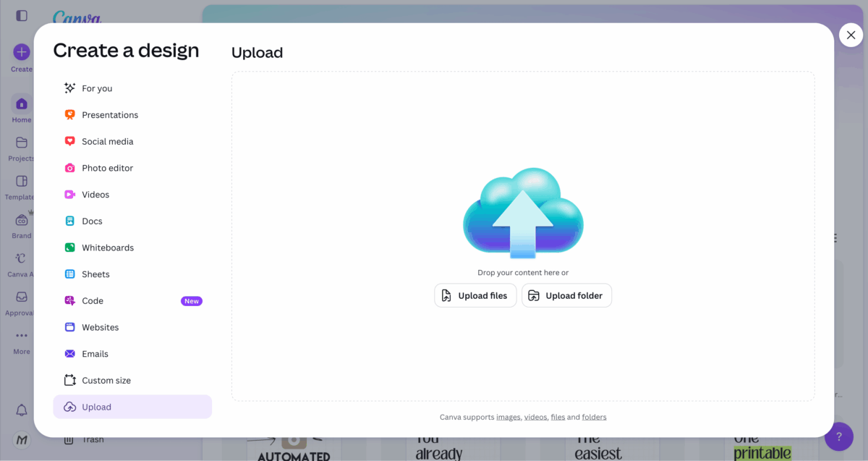Image resolution: width=868 pixels, height=461 pixels.
Task: Click the user avatar icon
Action: [x=22, y=440]
